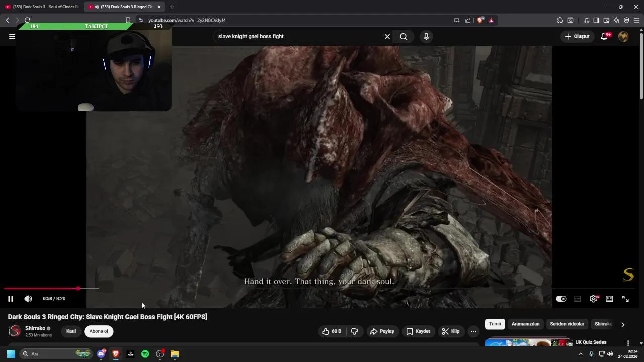644x362 pixels.
Task: Close the Dark Souls 3 Ringed City tab
Action: [159, 7]
